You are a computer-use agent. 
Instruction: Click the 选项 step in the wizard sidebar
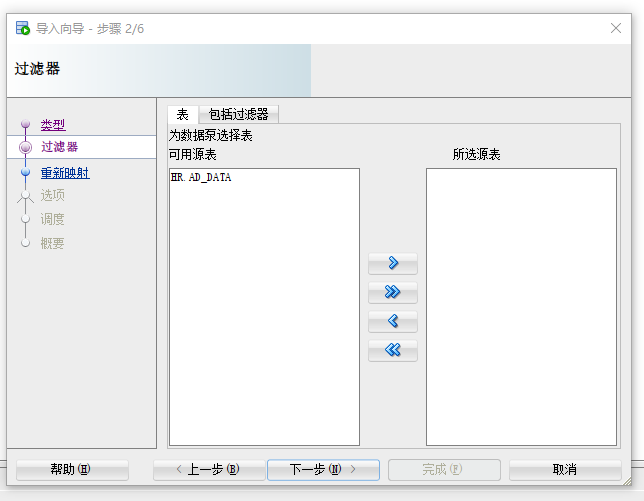click(x=53, y=195)
